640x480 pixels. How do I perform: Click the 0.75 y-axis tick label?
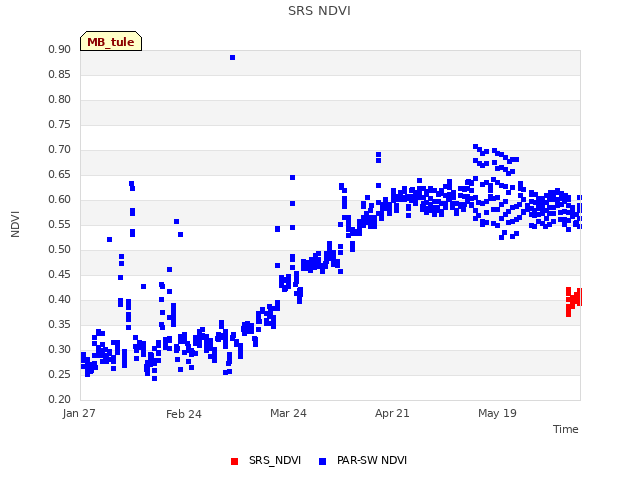60,124
